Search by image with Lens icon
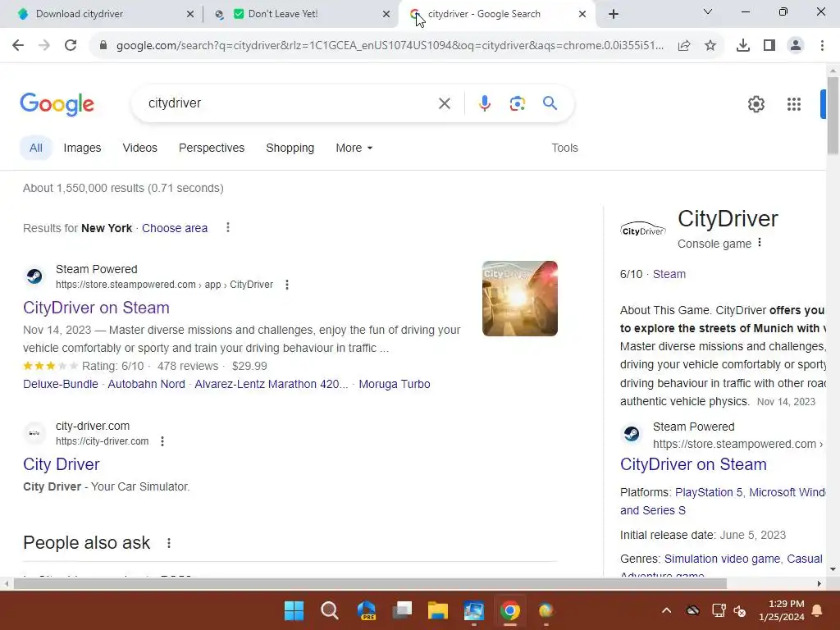Image resolution: width=840 pixels, height=630 pixels. click(x=517, y=103)
